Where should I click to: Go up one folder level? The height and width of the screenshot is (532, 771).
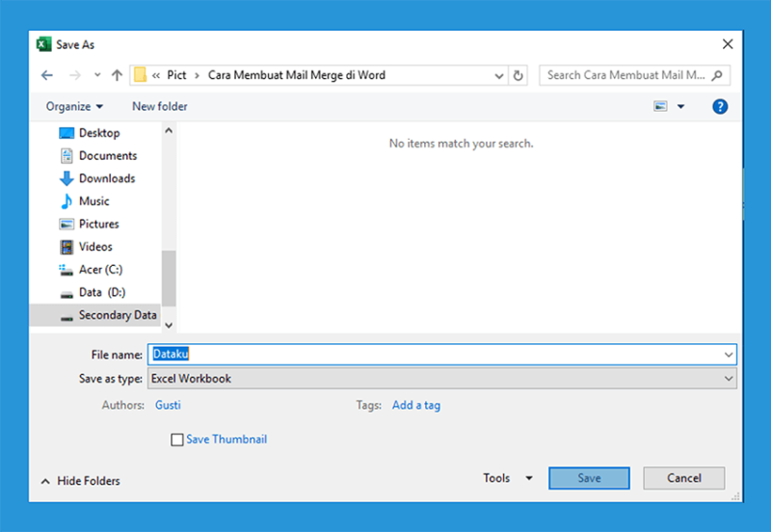117,75
